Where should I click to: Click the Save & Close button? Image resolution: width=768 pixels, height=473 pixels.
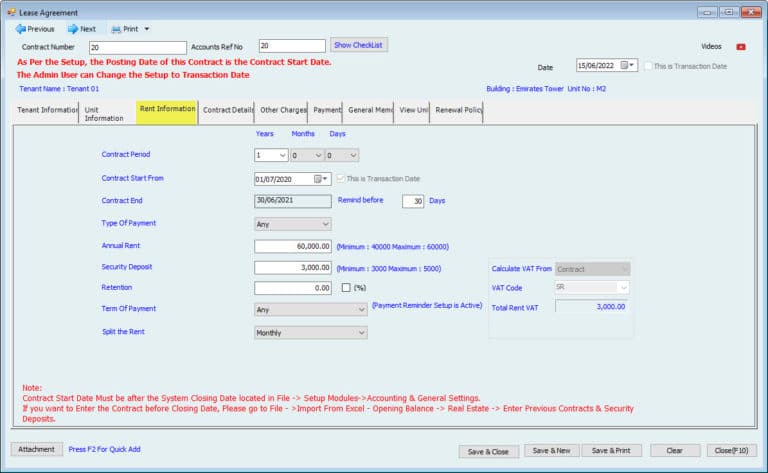pyautogui.click(x=488, y=451)
